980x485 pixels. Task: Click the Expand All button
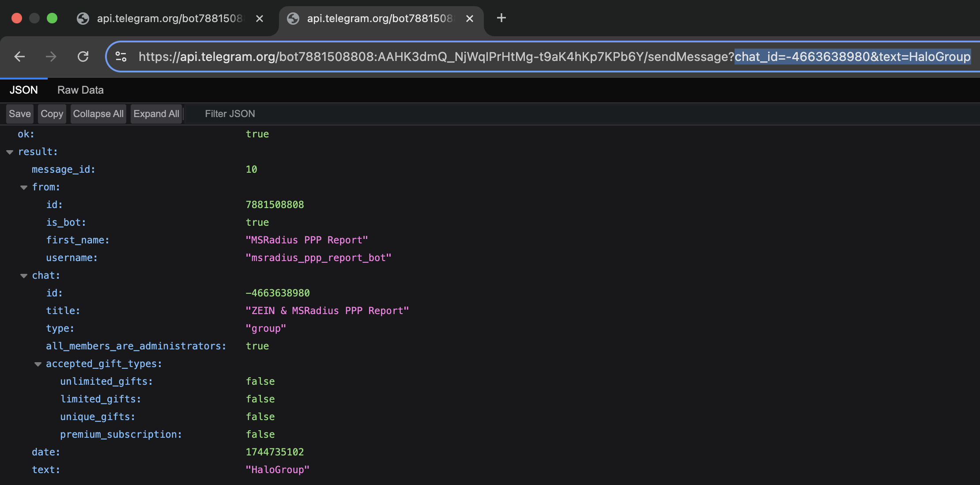click(x=156, y=114)
